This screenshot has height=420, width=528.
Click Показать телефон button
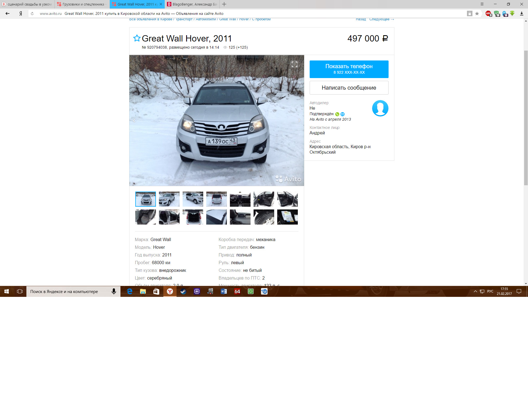tap(349, 69)
